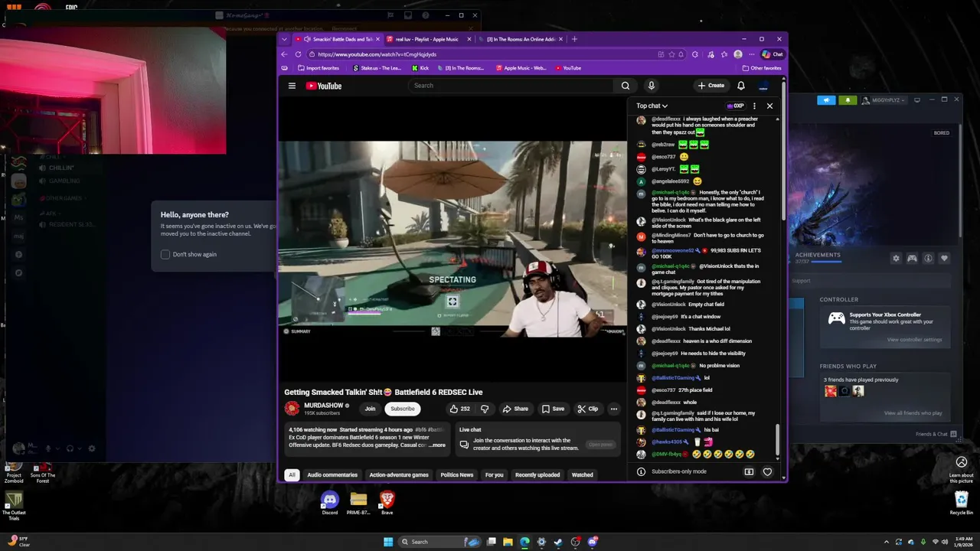Check the Don't show again checkbox
Viewport: 980px width, 551px height.
point(165,254)
